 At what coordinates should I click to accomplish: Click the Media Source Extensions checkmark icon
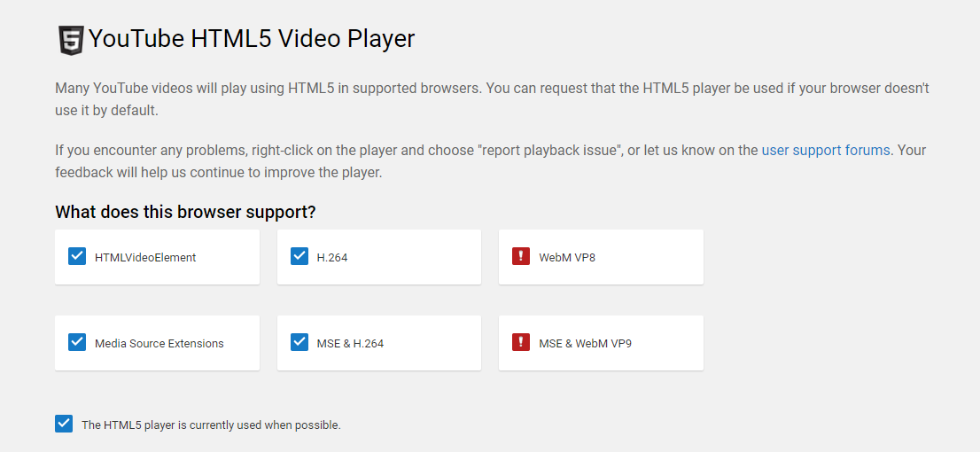pyautogui.click(x=77, y=343)
